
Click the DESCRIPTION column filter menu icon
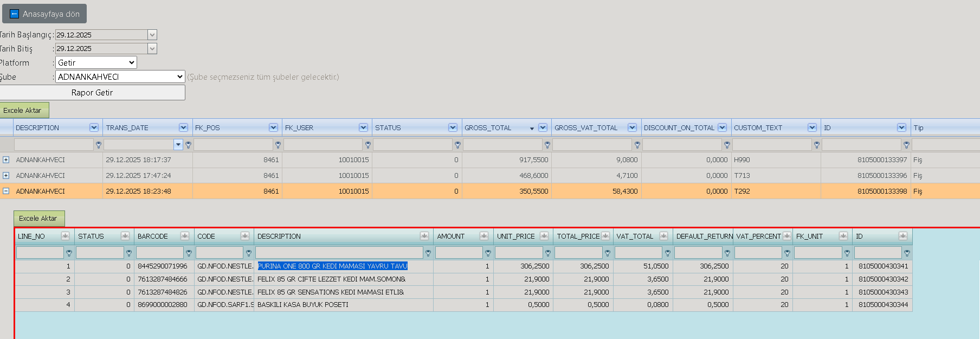94,127
